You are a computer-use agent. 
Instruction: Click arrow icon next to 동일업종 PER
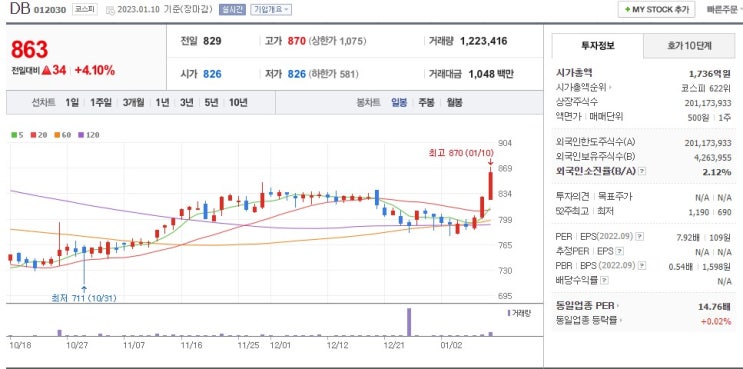[618, 306]
